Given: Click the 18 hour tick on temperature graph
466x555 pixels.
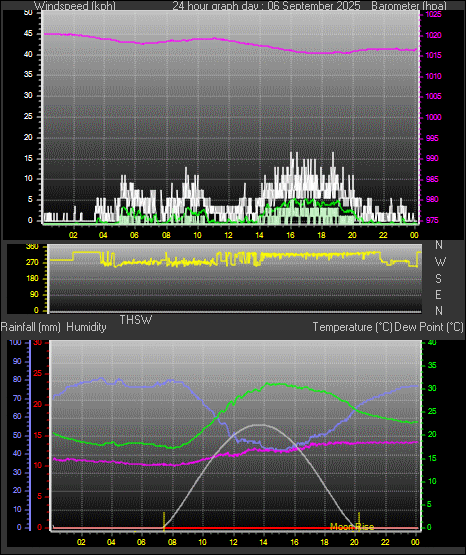Looking at the screenshot, I should pyautogui.click(x=324, y=542).
